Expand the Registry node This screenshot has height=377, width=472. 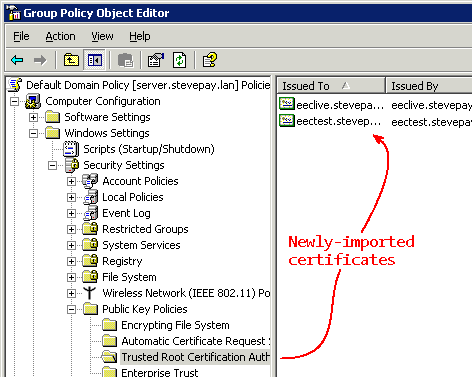click(x=71, y=261)
